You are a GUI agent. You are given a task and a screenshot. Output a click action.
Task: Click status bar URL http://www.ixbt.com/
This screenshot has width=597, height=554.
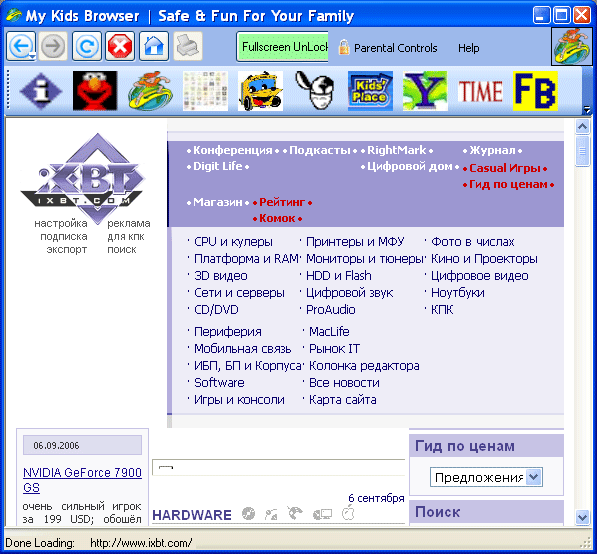tap(141, 543)
